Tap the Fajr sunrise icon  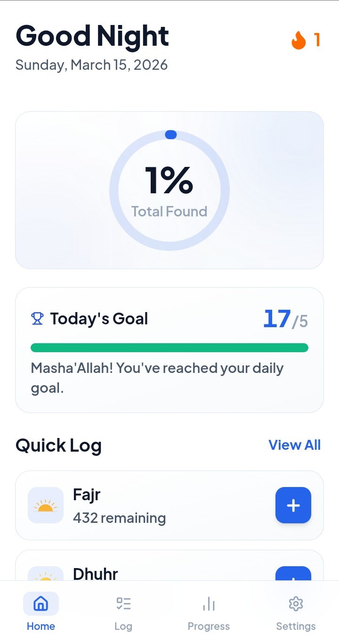[46, 505]
